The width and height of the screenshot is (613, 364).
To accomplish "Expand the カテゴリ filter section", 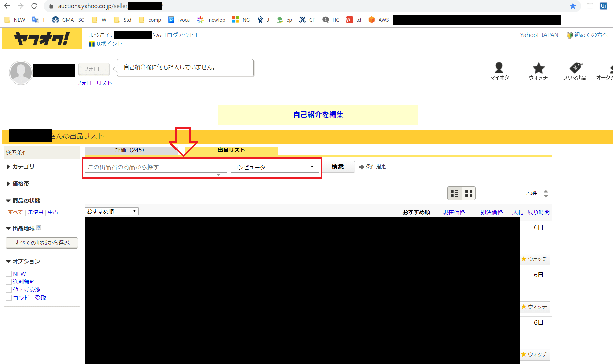I will [20, 167].
